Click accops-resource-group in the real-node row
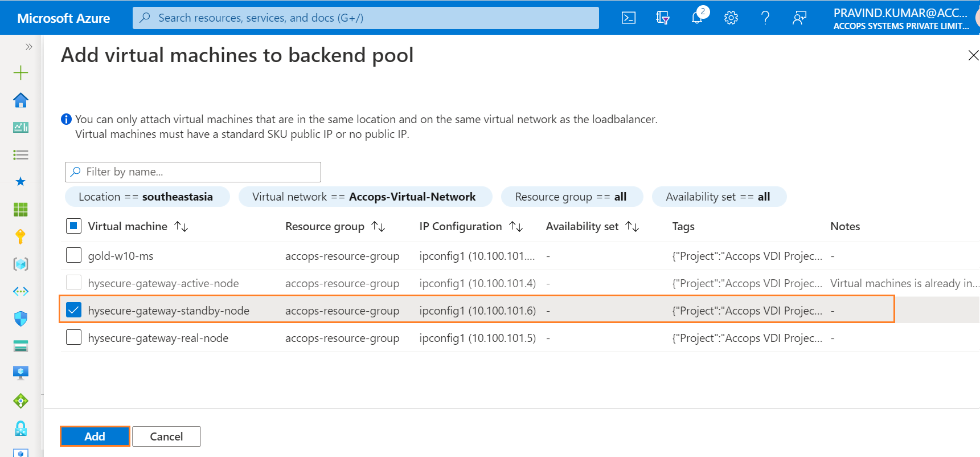Screen dimensions: 980x457 342,338
